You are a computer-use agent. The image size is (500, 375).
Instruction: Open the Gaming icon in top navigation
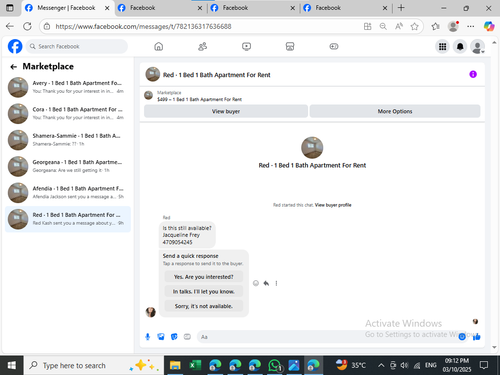coord(334,46)
